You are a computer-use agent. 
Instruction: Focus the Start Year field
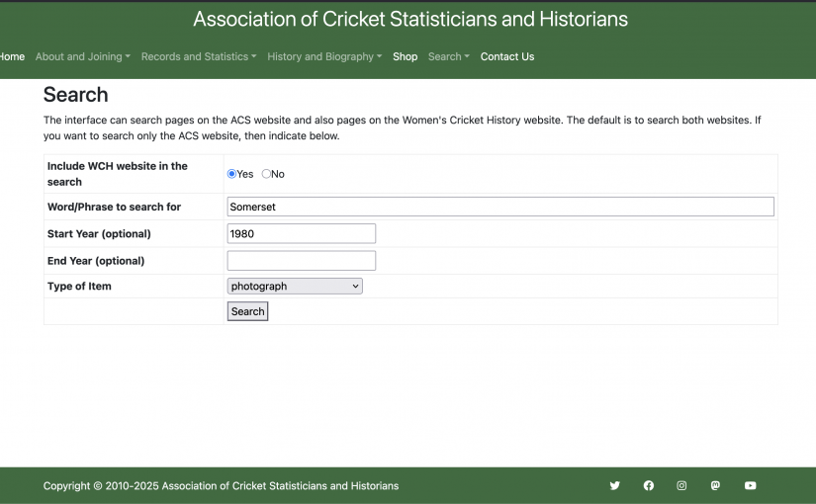(302, 233)
